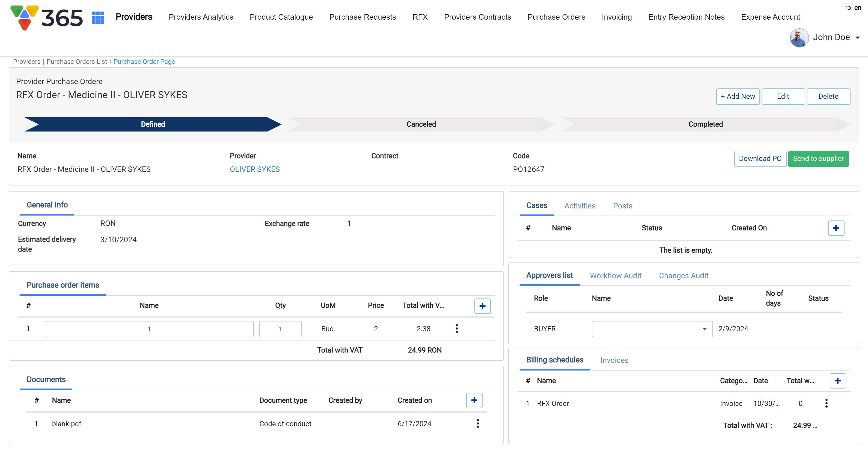Switch language to ro
Viewport: 868px width, 454px height.
point(848,8)
